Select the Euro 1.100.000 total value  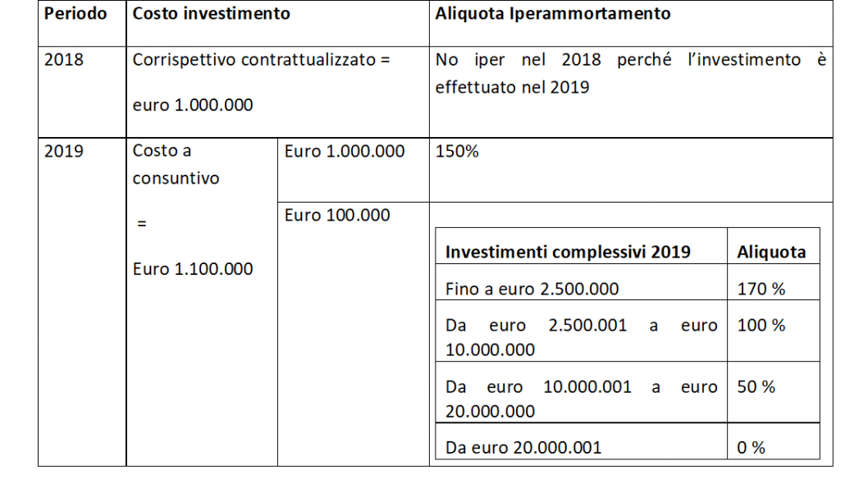[193, 269]
